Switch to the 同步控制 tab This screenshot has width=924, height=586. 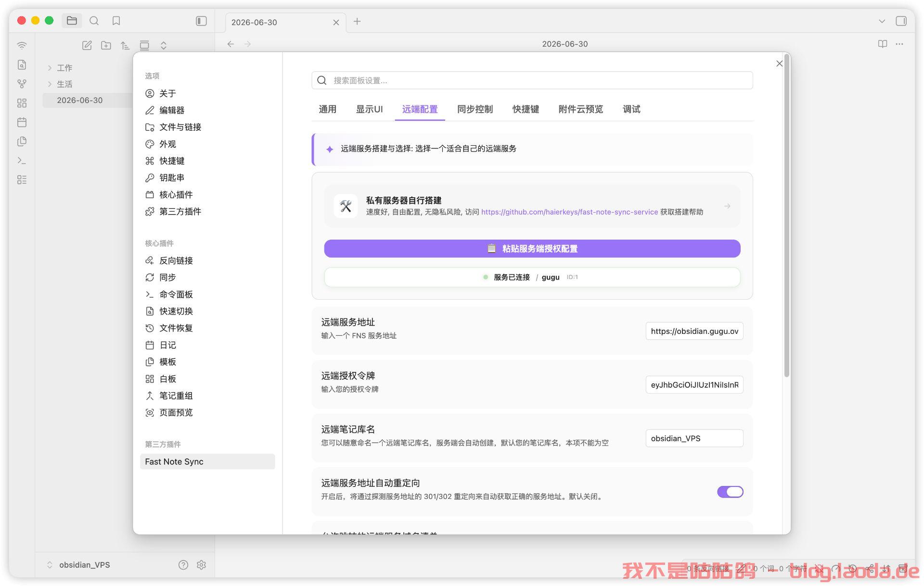[475, 109]
